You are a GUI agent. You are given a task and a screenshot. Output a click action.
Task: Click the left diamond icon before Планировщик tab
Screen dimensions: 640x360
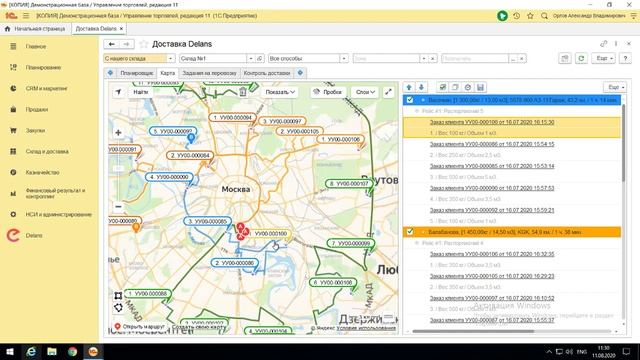click(110, 73)
